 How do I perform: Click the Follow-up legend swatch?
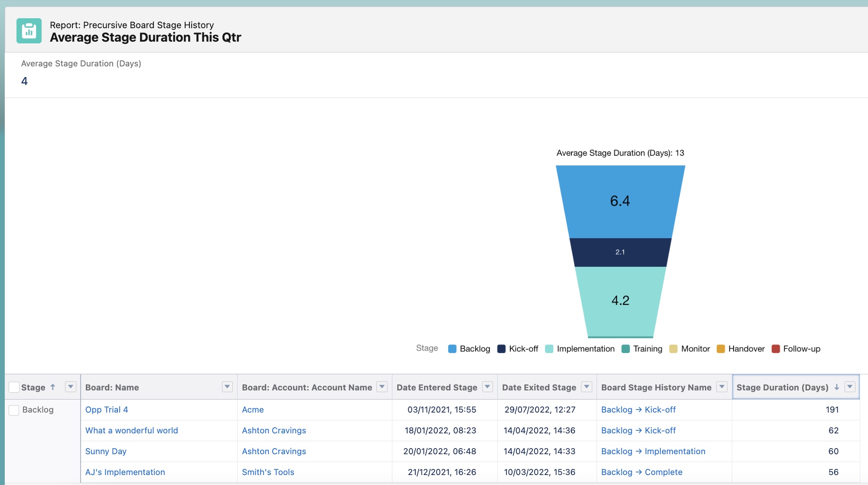coord(776,349)
